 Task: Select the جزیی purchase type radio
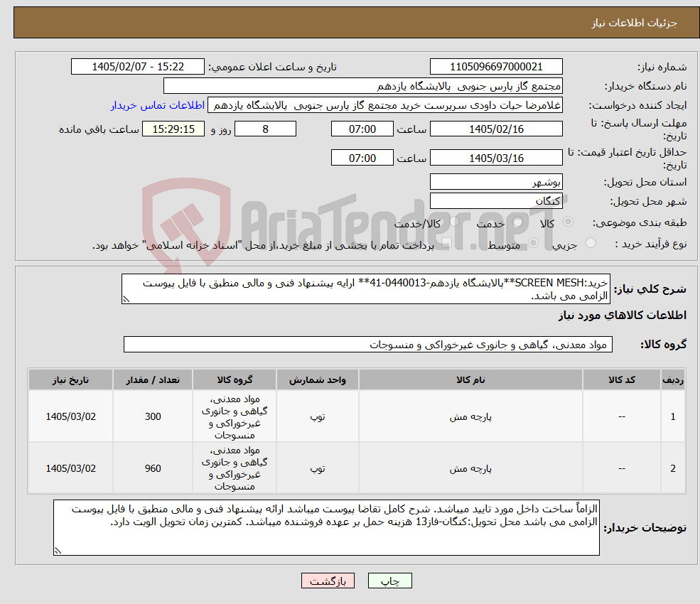(590, 243)
